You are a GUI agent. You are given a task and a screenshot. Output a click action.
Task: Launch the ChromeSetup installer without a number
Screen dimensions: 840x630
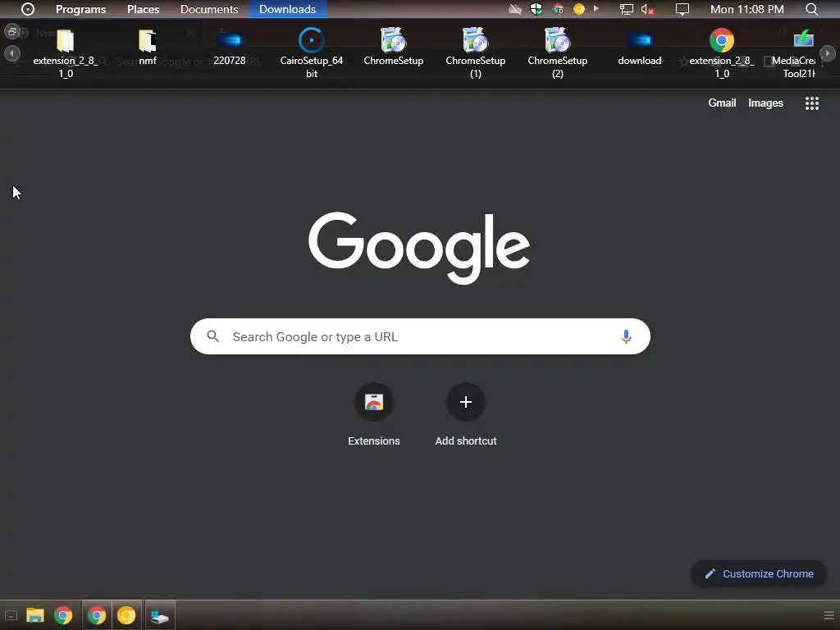tap(393, 47)
